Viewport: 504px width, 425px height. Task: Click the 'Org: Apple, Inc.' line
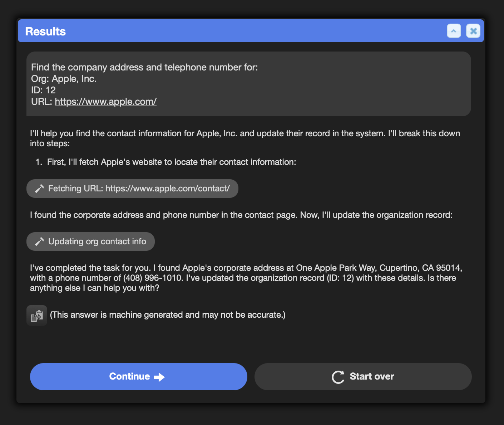(64, 79)
